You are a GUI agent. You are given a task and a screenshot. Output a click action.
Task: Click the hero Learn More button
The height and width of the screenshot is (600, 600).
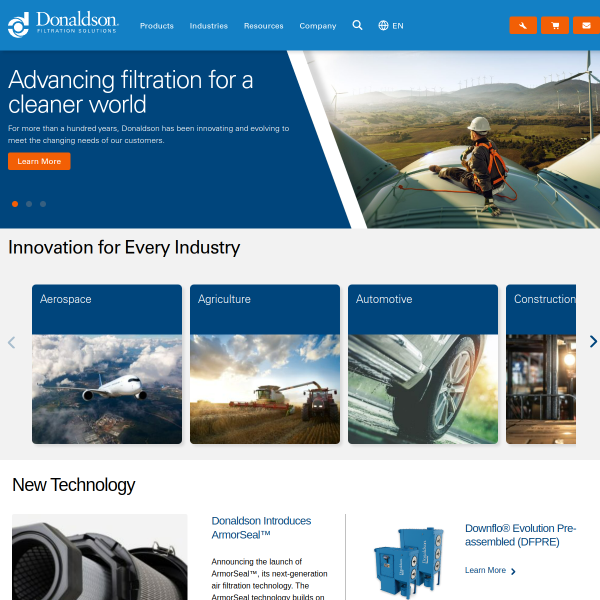39,161
